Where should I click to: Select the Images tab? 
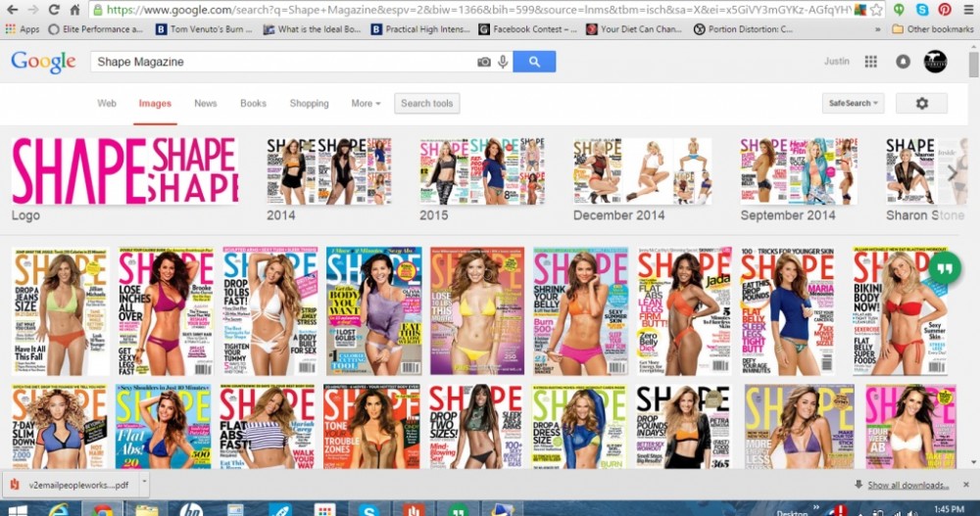pos(155,104)
